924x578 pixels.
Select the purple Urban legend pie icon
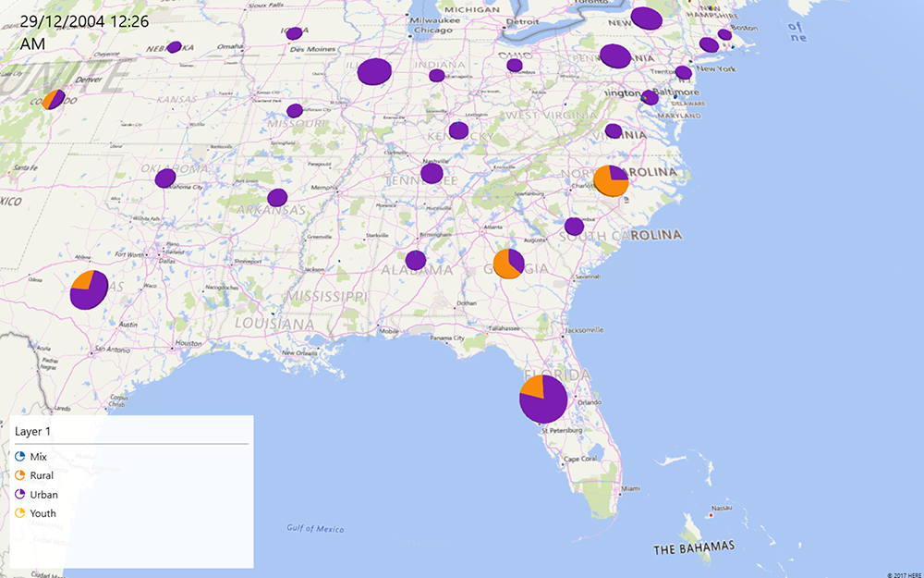(21, 495)
